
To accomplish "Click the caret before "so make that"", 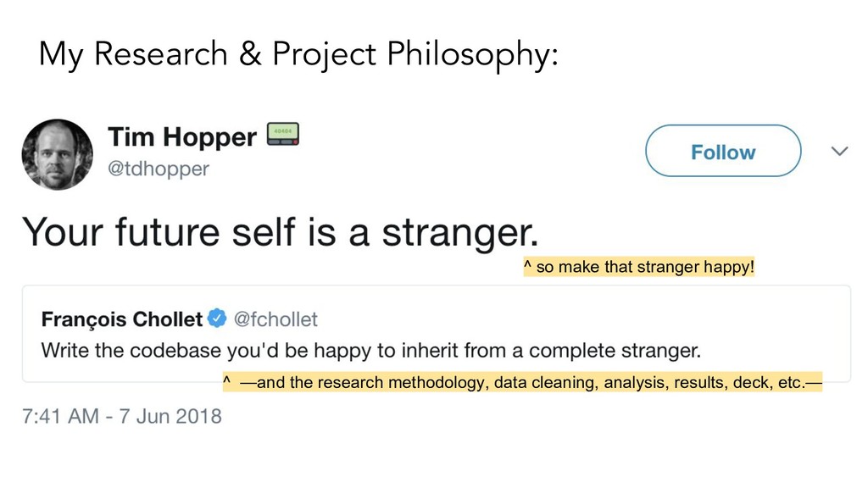I will point(527,269).
